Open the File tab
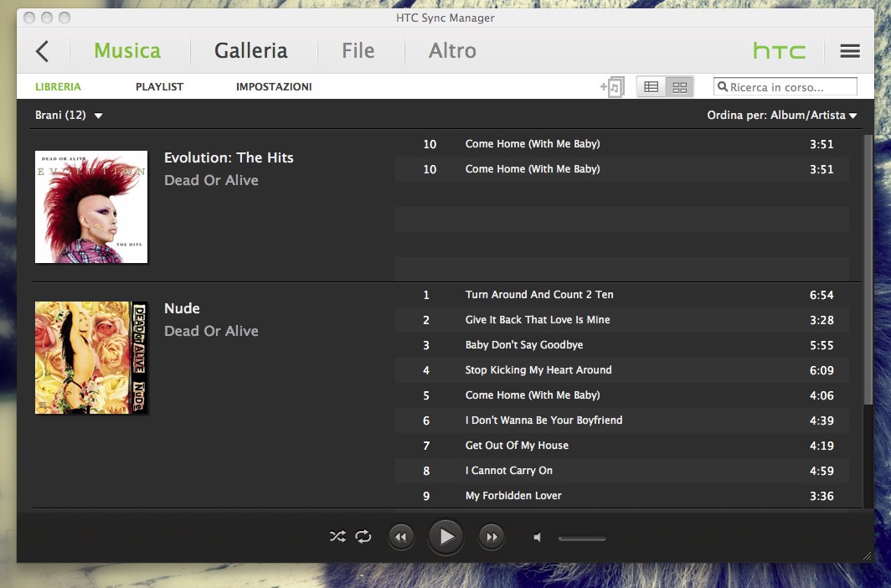 pos(358,50)
